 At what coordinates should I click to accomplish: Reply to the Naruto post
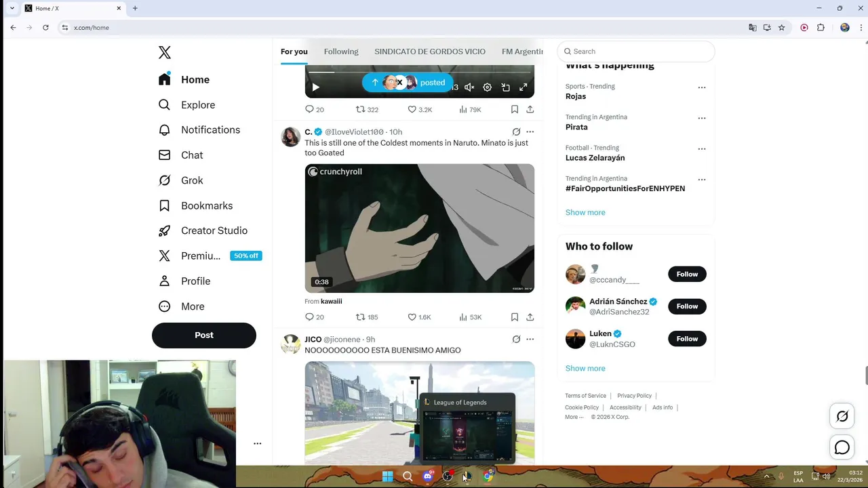tap(314, 317)
